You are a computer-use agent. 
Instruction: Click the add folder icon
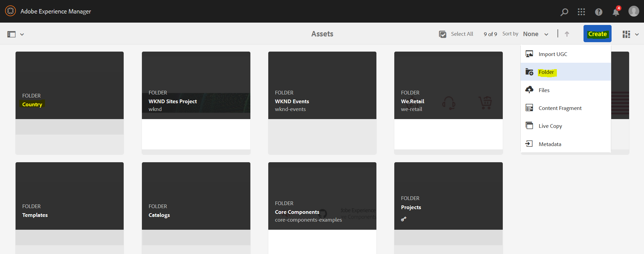(529, 72)
